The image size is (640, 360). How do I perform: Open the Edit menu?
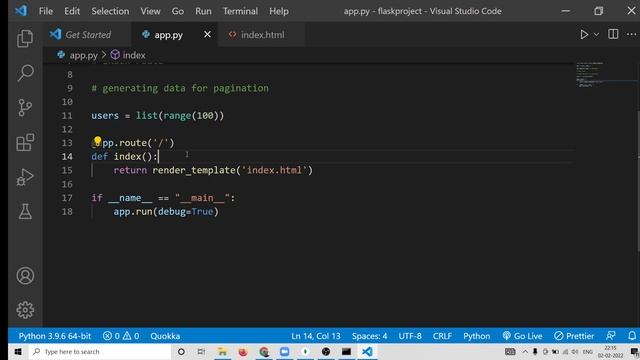72,11
